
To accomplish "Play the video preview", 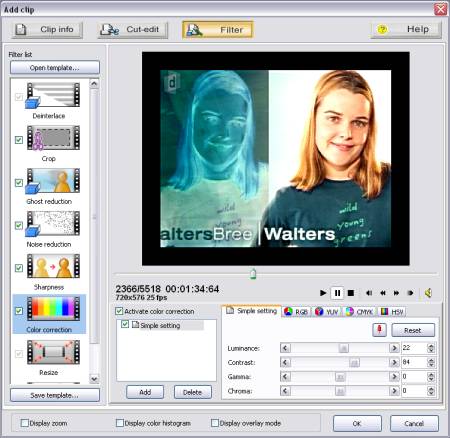I will click(323, 293).
